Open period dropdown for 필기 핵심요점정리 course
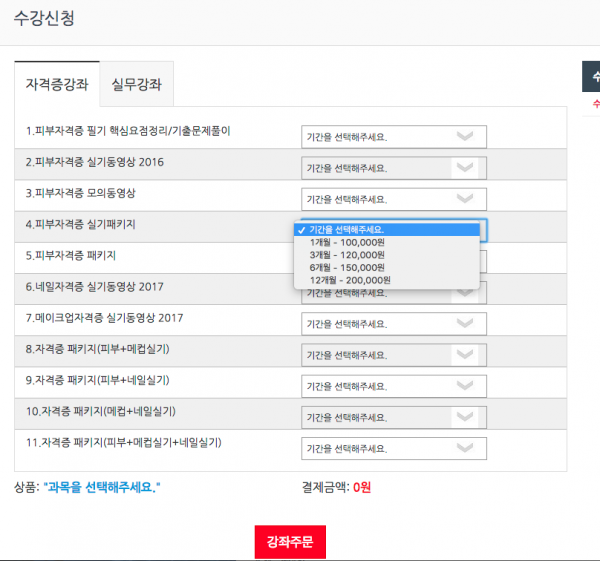This screenshot has width=600, height=561. click(393, 137)
